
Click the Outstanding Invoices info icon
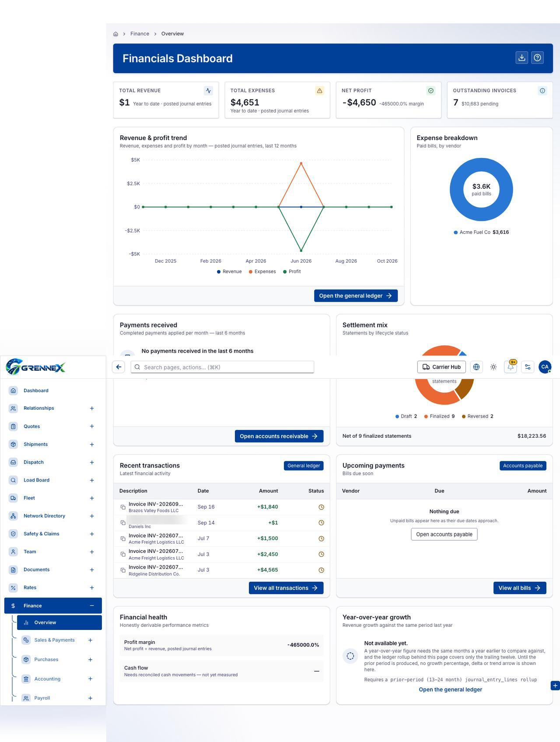coord(542,91)
